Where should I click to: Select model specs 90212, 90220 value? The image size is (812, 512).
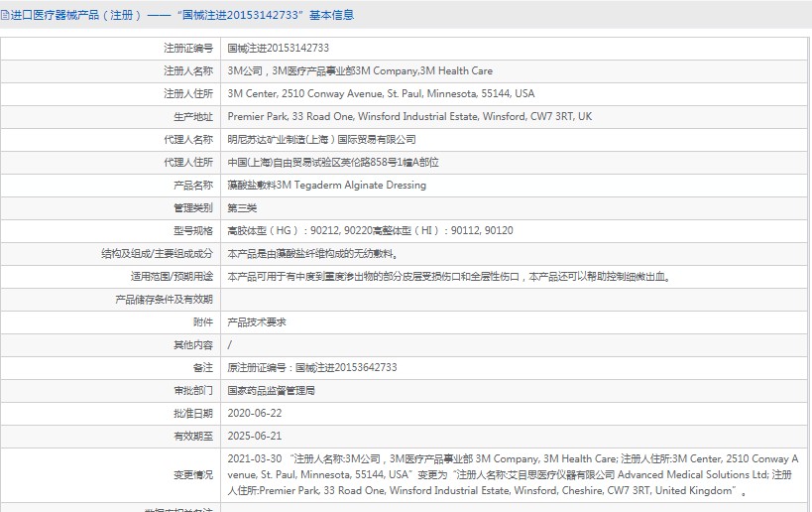[370, 230]
